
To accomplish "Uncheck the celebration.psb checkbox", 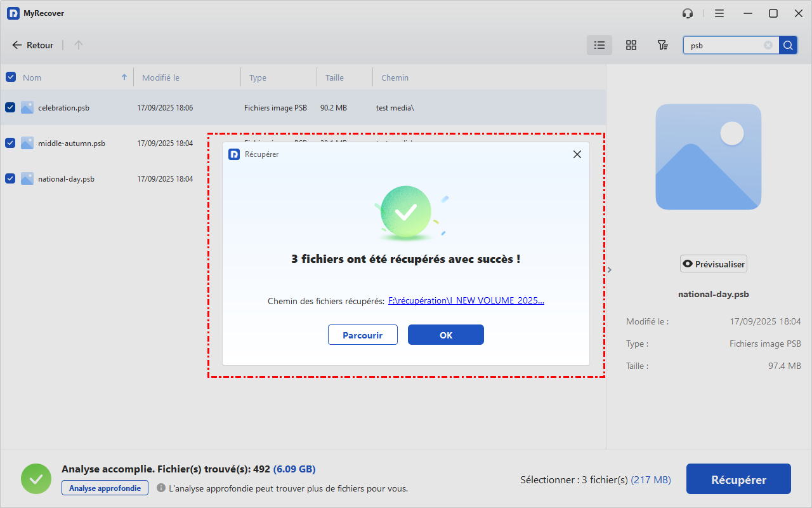I will [10, 108].
